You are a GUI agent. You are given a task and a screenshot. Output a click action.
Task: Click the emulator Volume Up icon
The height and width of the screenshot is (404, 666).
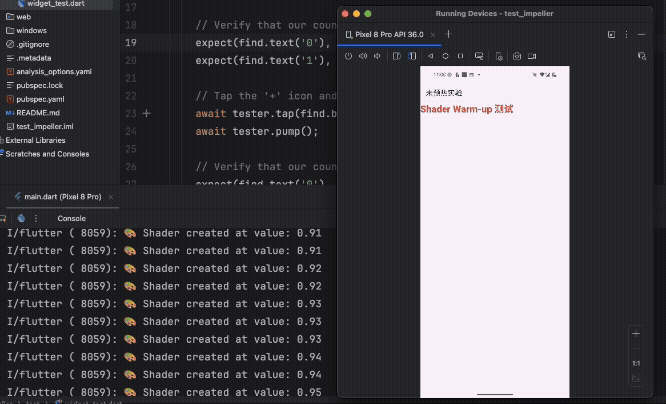(x=363, y=56)
